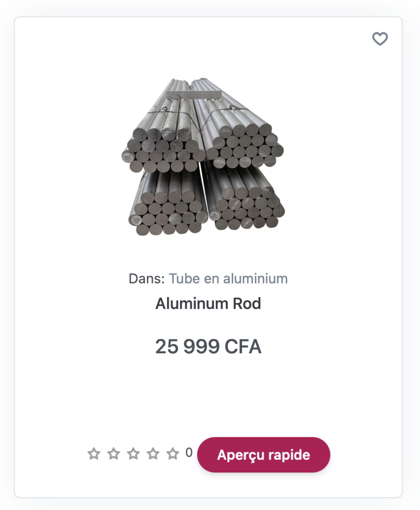
Task: Add Aluminum Rod to wishlist with heart icon
Action: pos(380,39)
